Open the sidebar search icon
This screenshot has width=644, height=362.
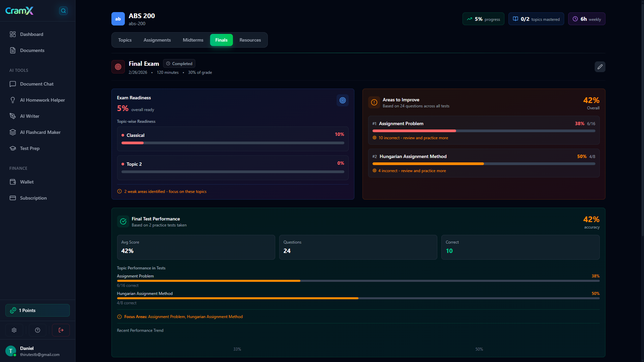63,11
